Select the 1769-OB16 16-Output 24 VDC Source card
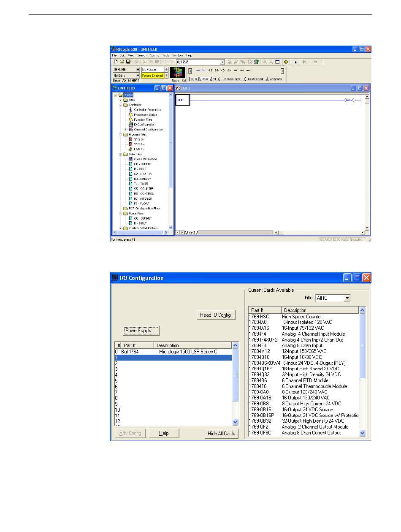 [303, 410]
